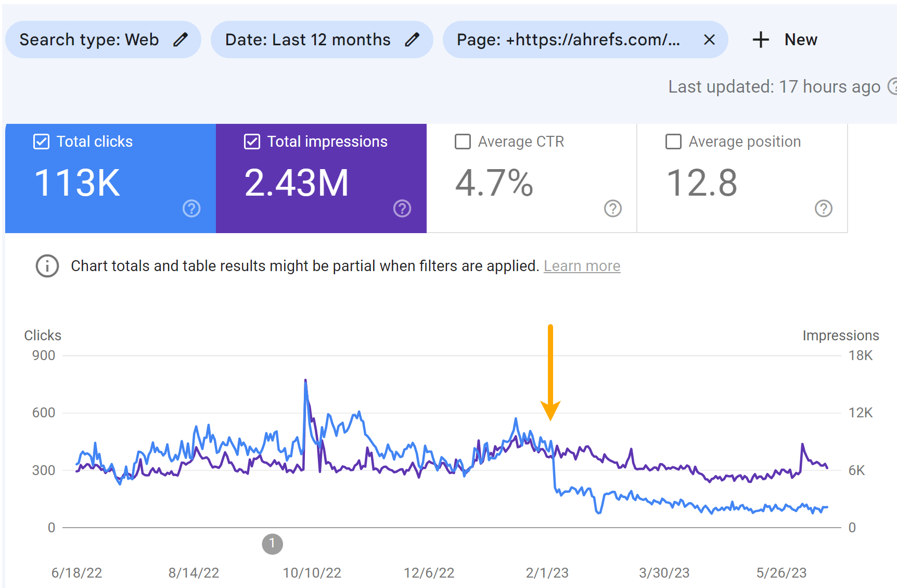The height and width of the screenshot is (588, 897).
Task: Click the info icon beside the partial-results notice
Action: [47, 266]
